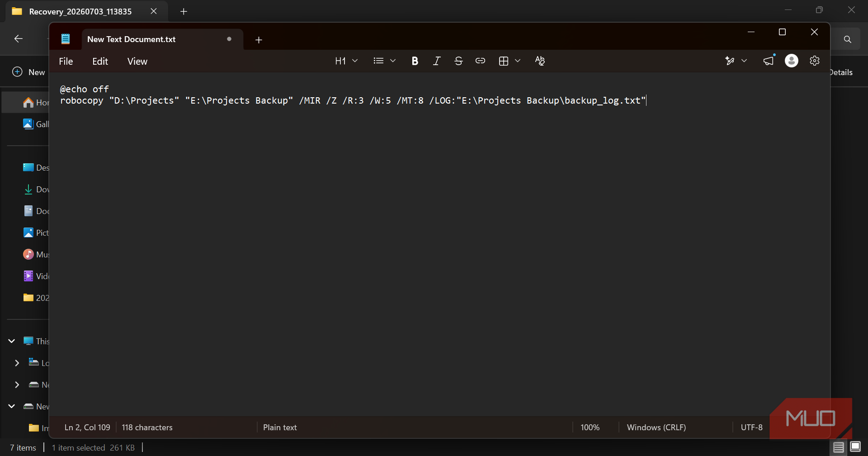This screenshot has width=868, height=456.
Task: Click the 118 characters count
Action: (147, 427)
